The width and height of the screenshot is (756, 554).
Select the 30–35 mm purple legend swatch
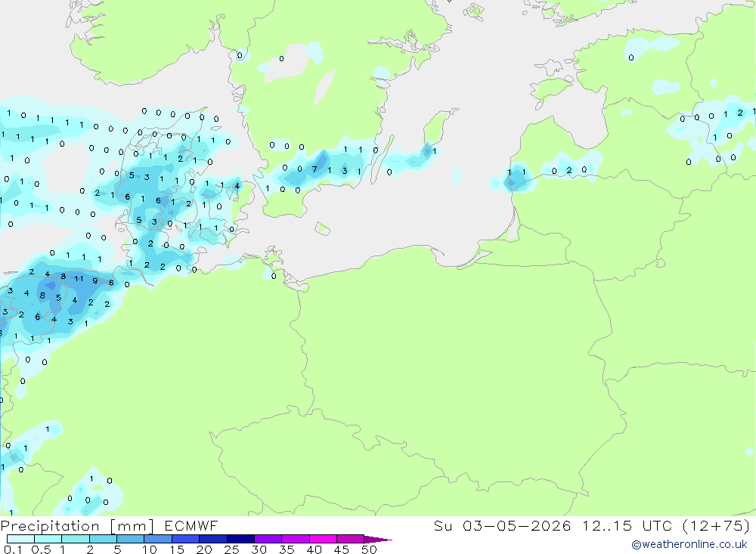268,539
